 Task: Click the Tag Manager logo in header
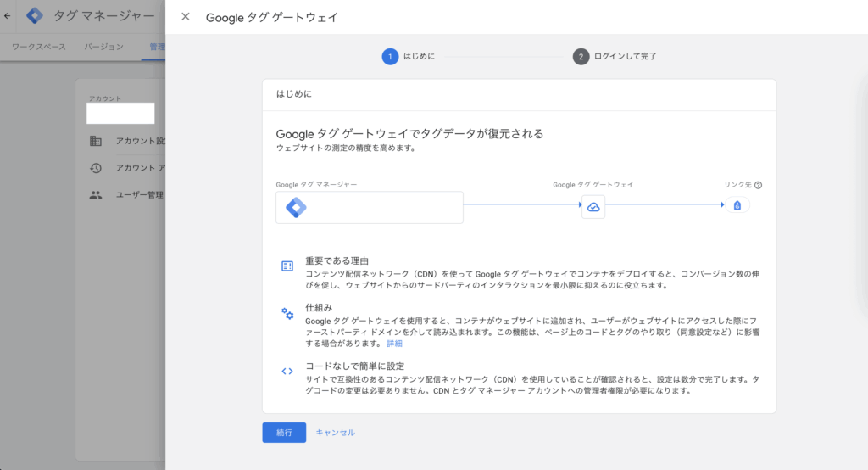[35, 15]
